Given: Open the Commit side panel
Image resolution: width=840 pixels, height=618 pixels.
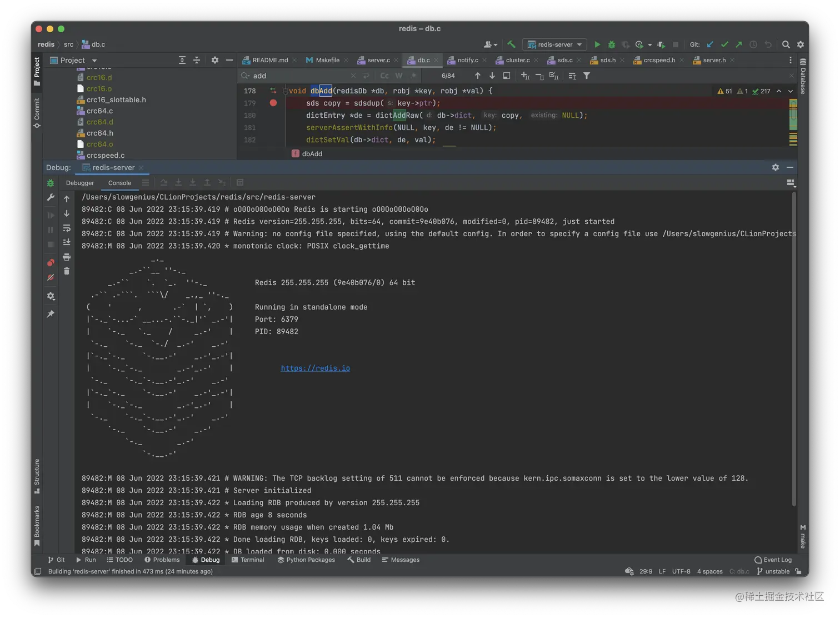Looking at the screenshot, I should coord(37,113).
